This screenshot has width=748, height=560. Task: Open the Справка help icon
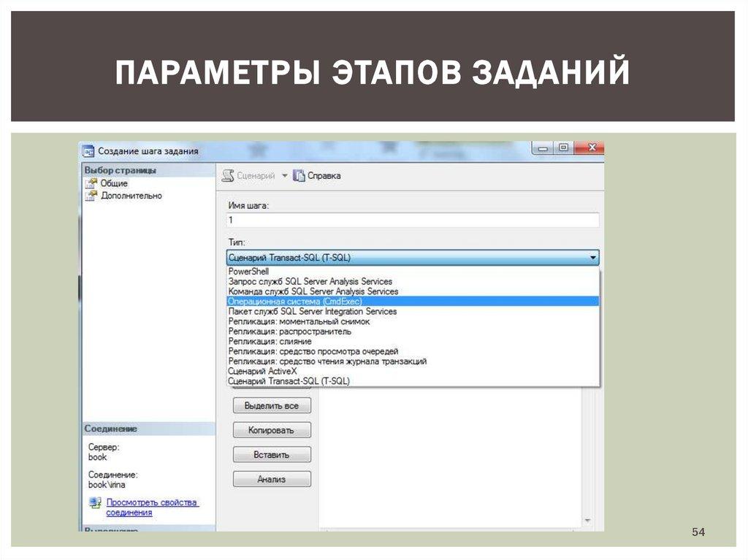[298, 176]
